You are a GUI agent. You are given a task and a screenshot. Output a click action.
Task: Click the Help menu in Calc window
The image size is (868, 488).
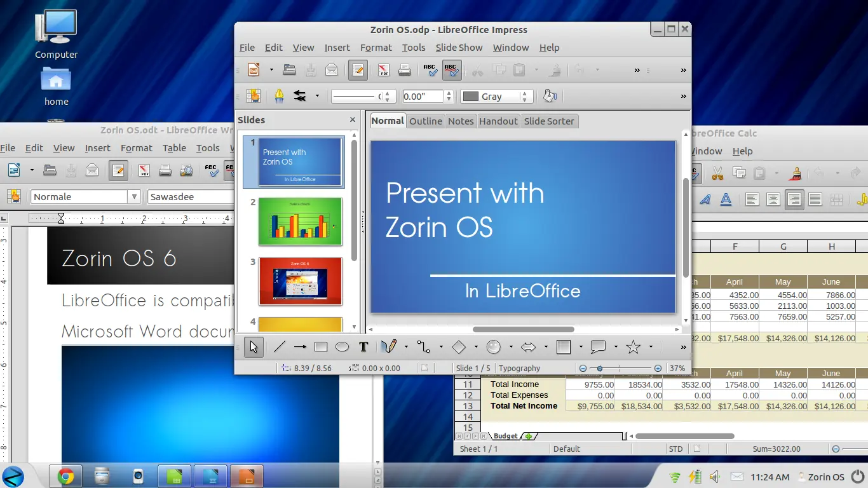742,151
